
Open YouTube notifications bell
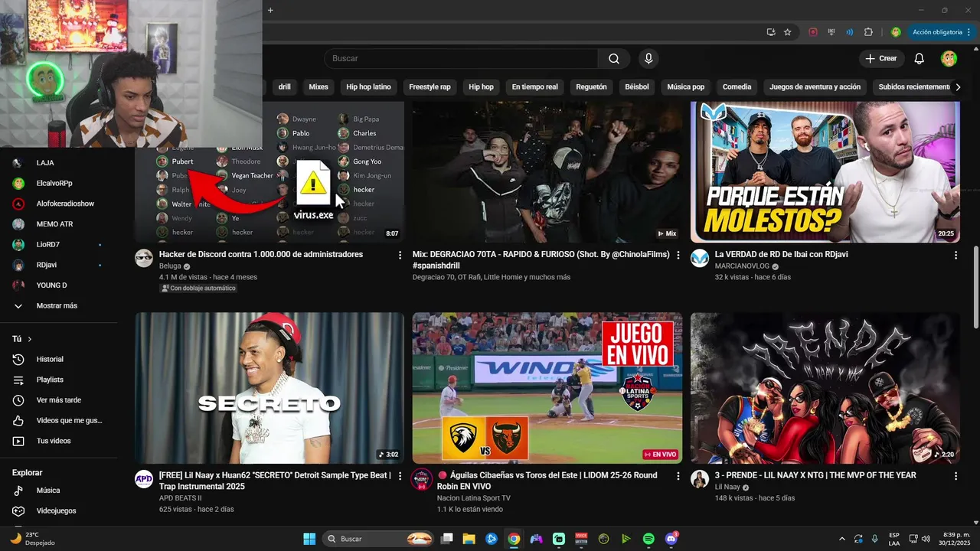[x=920, y=59]
